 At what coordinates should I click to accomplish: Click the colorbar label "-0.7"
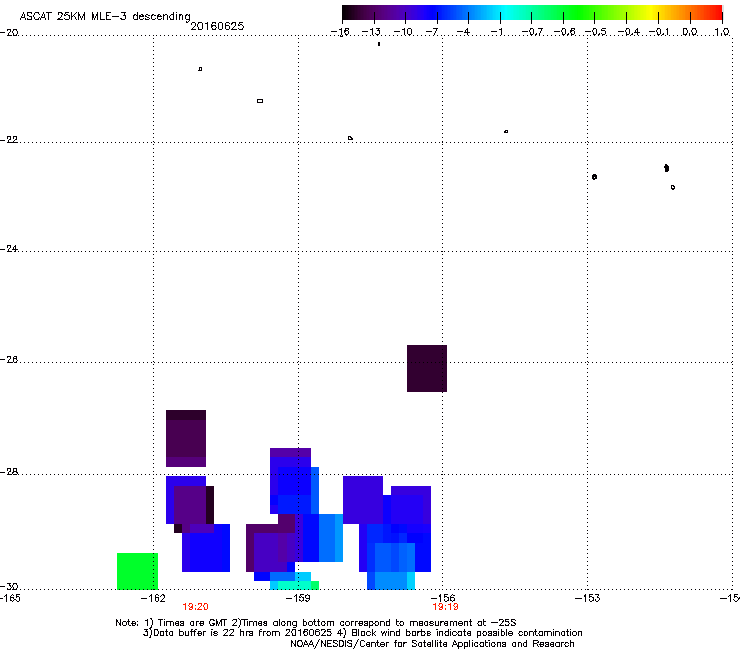(x=532, y=32)
